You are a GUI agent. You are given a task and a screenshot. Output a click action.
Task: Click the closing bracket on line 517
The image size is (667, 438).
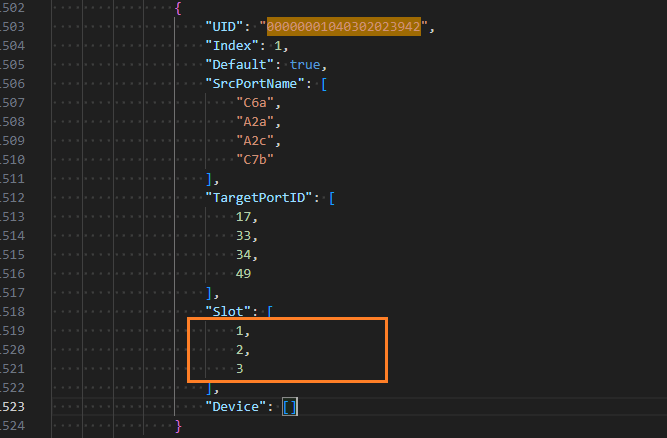(x=209, y=293)
